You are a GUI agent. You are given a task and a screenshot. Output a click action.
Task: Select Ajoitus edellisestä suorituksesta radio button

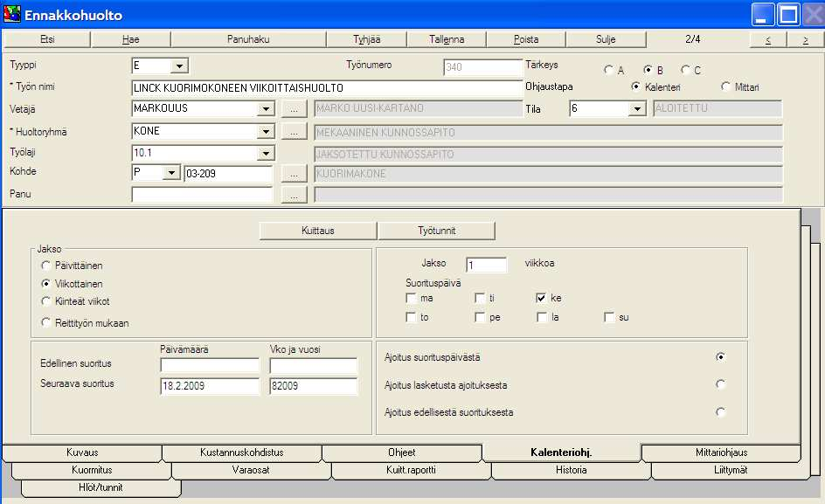(720, 412)
